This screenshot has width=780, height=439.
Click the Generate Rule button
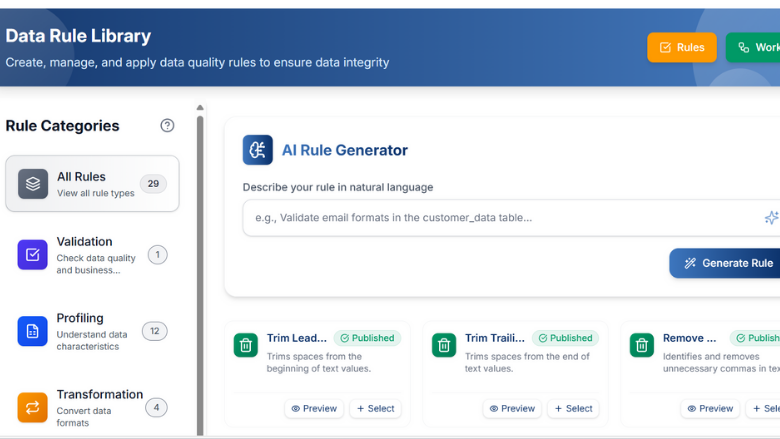click(728, 263)
